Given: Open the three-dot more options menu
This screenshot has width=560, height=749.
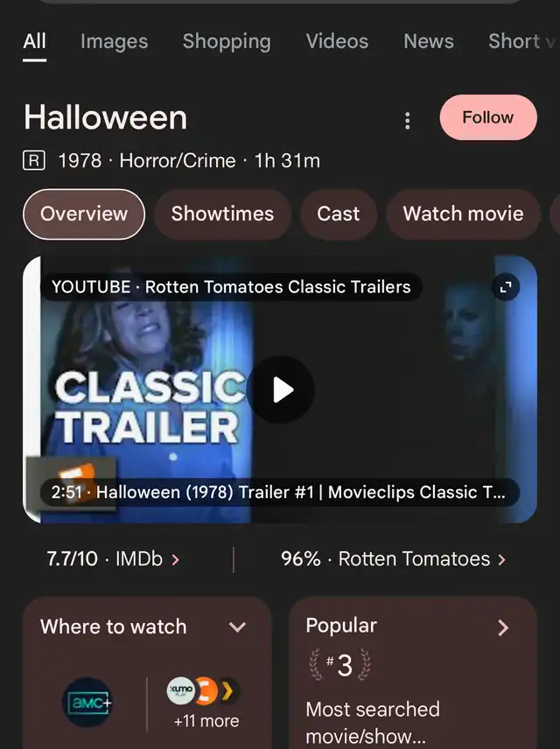Looking at the screenshot, I should pyautogui.click(x=407, y=121).
